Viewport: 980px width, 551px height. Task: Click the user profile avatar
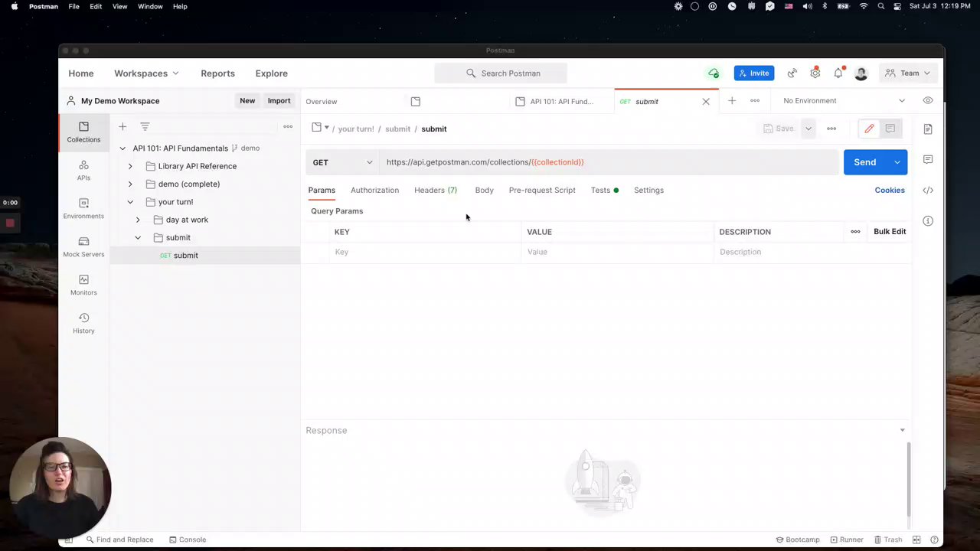pos(861,73)
